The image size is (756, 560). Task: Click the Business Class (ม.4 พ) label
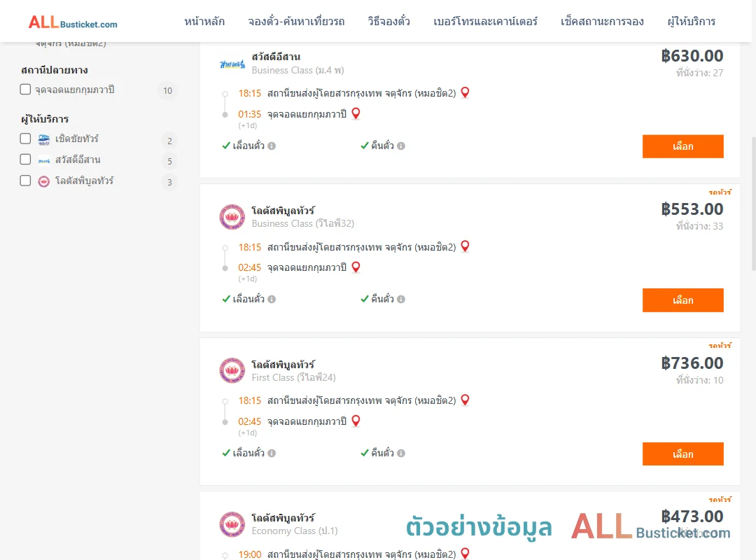298,71
